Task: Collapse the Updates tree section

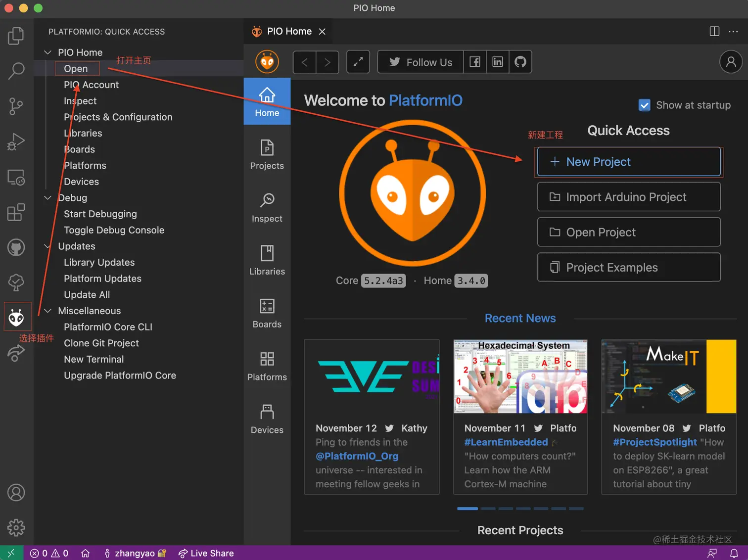Action: (48, 246)
